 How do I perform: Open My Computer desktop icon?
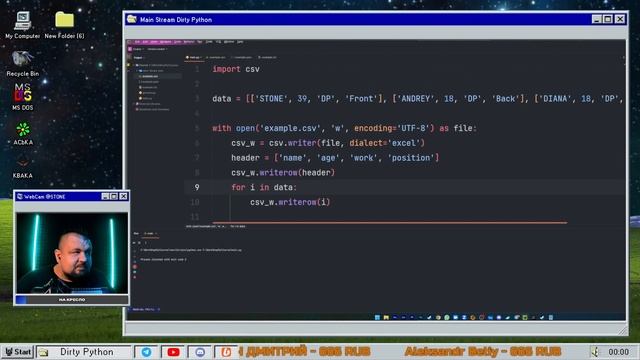point(22,24)
